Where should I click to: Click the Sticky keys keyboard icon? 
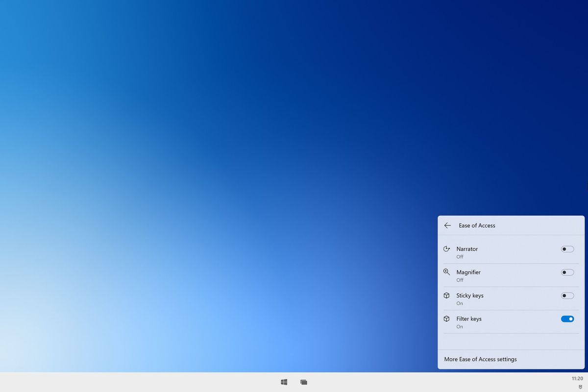click(x=446, y=295)
